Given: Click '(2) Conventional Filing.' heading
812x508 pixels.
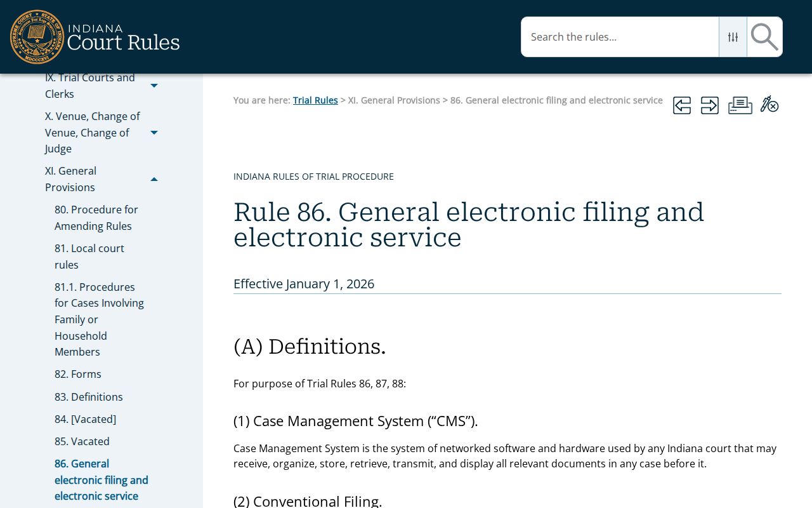Looking at the screenshot, I should click(308, 501).
